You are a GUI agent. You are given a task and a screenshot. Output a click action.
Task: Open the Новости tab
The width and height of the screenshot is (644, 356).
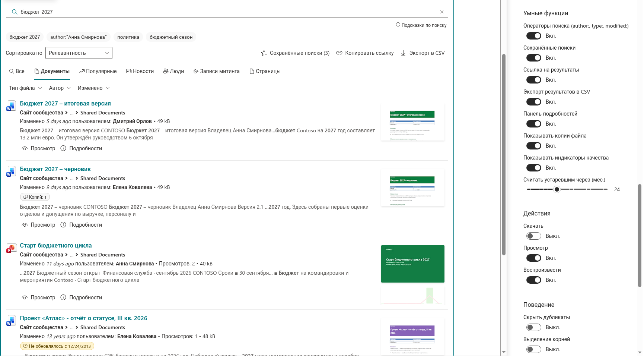tap(140, 71)
